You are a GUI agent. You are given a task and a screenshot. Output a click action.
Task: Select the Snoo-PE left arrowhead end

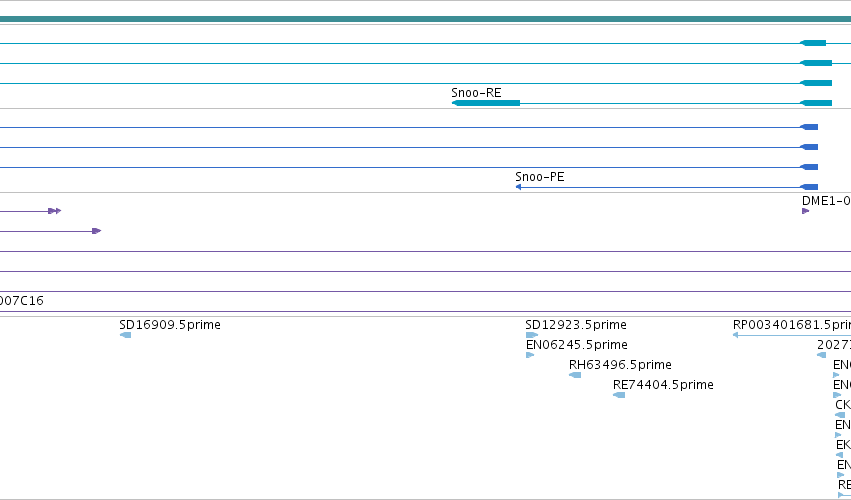click(x=518, y=187)
